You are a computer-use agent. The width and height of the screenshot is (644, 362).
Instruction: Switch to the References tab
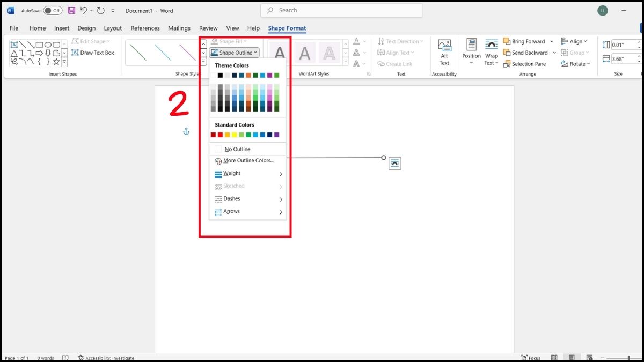pyautogui.click(x=145, y=28)
